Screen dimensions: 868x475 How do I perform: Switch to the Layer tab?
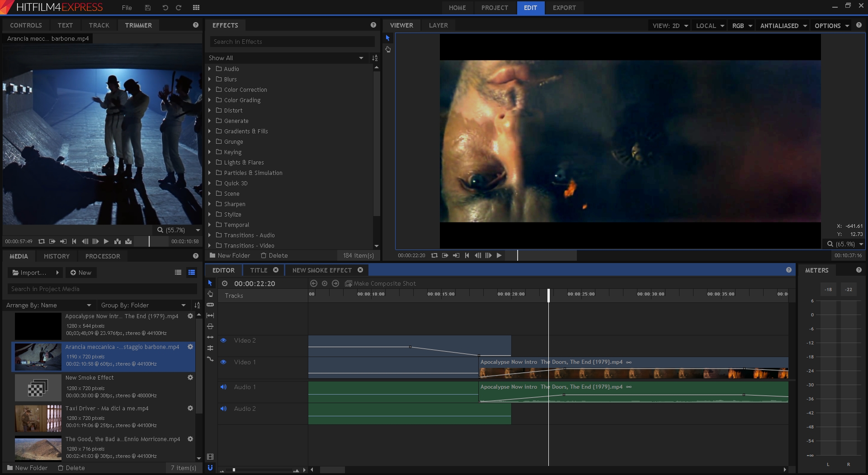click(x=438, y=25)
